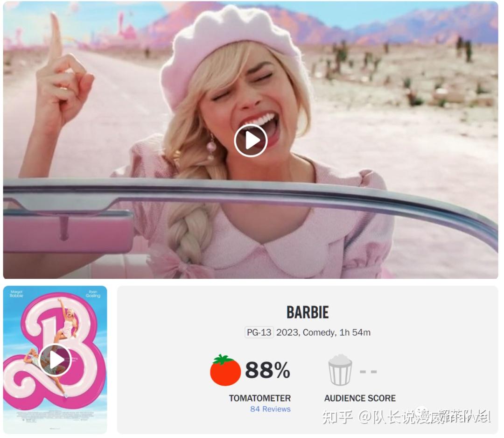Click the PG-13 rating badge
This screenshot has width=504, height=438.
[259, 332]
